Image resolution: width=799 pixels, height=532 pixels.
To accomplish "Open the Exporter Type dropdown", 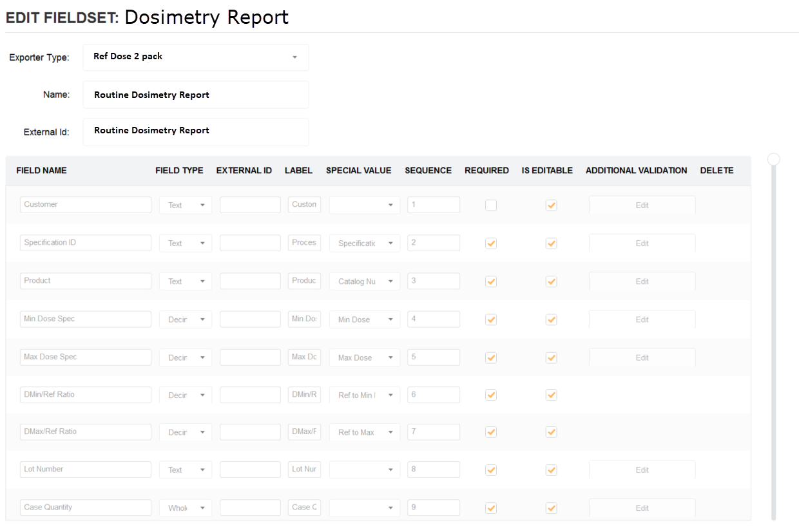I will [195, 57].
